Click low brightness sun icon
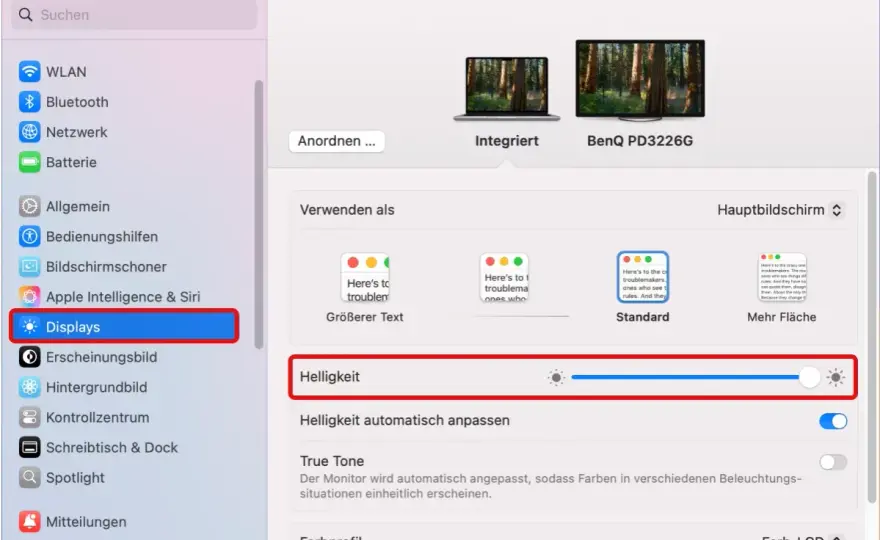This screenshot has height=540, width=880. [x=556, y=377]
